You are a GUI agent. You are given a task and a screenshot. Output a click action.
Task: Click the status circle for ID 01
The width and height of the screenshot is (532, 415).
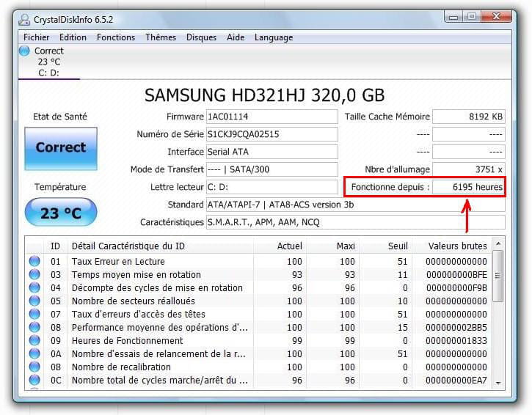(34, 261)
